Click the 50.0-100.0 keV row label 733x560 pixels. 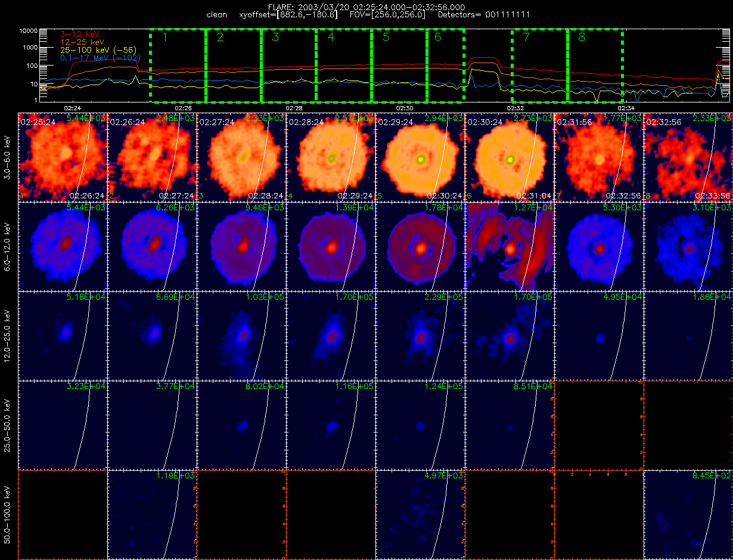pos(8,514)
